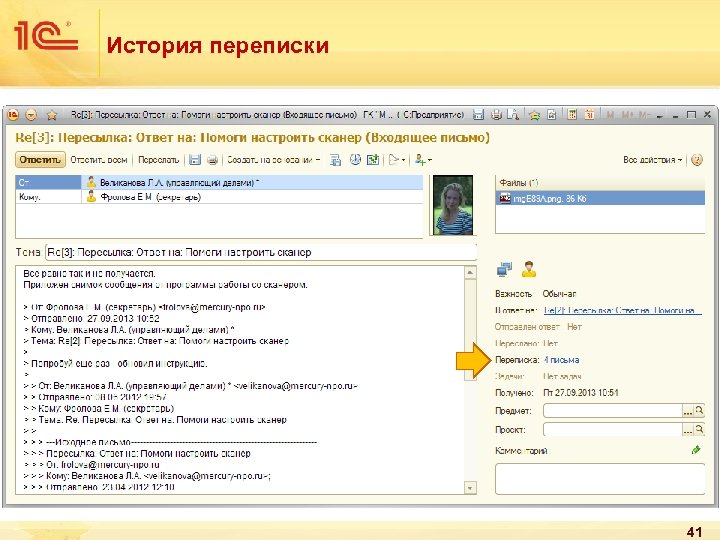This screenshot has width=720, height=540.
Task: Click the save icon in message toolbar
Action: (x=195, y=160)
